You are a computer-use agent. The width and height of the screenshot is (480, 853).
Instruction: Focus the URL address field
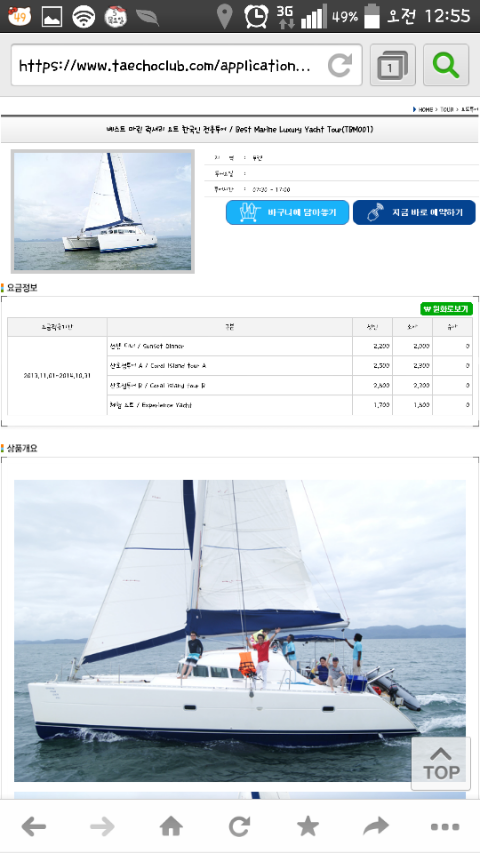tap(186, 65)
